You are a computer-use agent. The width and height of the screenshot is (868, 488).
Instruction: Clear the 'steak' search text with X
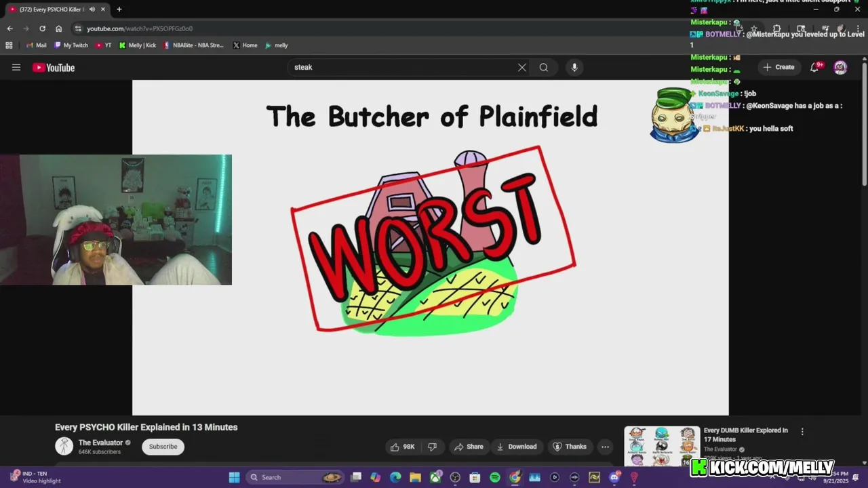click(522, 67)
